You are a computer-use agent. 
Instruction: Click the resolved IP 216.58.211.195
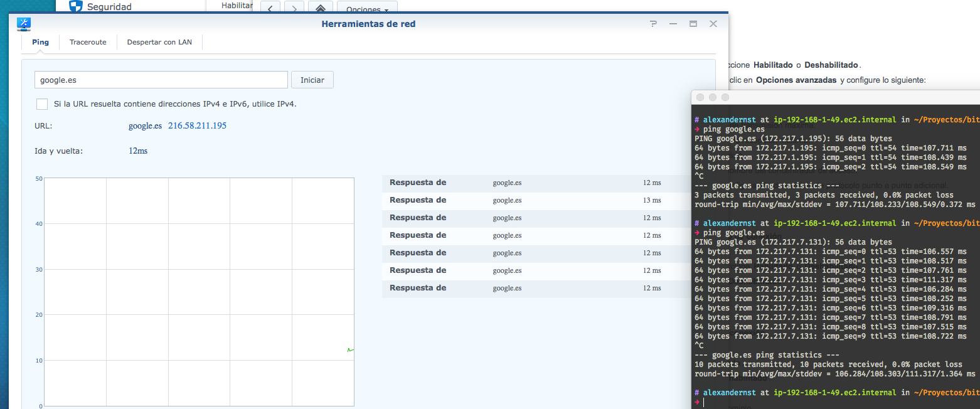point(197,125)
